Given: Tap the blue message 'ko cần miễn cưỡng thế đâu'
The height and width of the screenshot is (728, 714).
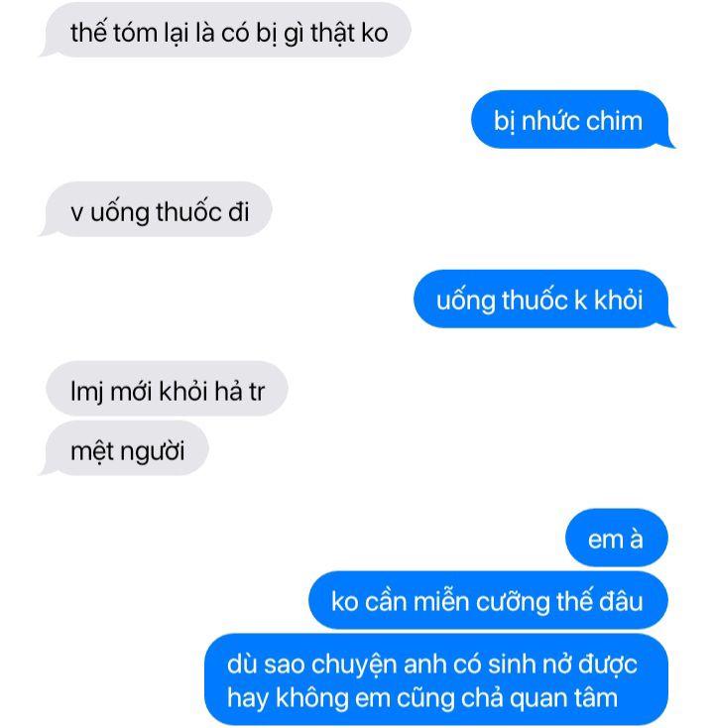Looking at the screenshot, I should click(488, 600).
